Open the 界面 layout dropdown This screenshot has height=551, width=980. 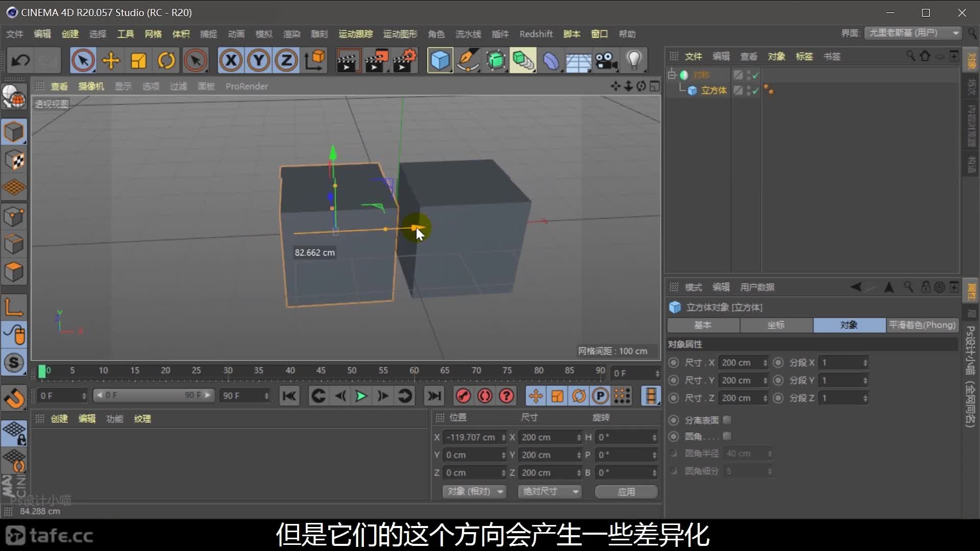pos(913,33)
